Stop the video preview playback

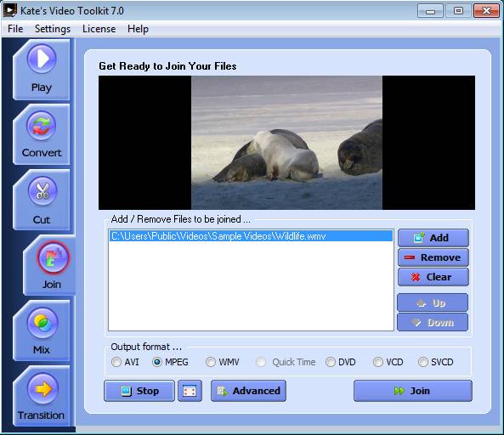coord(139,391)
